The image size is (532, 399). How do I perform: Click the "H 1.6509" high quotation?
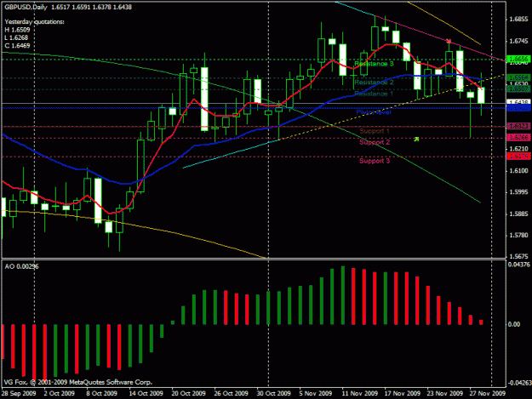(17, 30)
